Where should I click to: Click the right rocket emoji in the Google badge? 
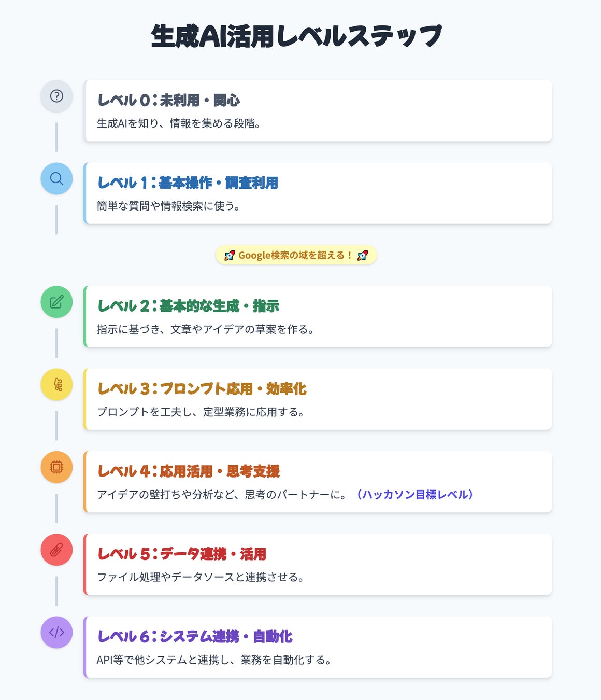click(363, 255)
